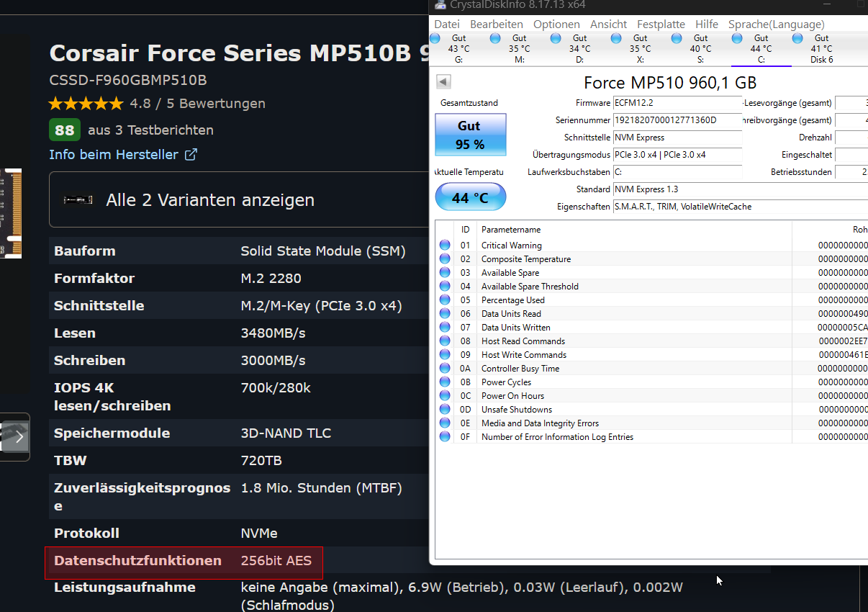Open the Datei menu in CrystalDiskInfo
868x612 pixels.
click(x=447, y=24)
